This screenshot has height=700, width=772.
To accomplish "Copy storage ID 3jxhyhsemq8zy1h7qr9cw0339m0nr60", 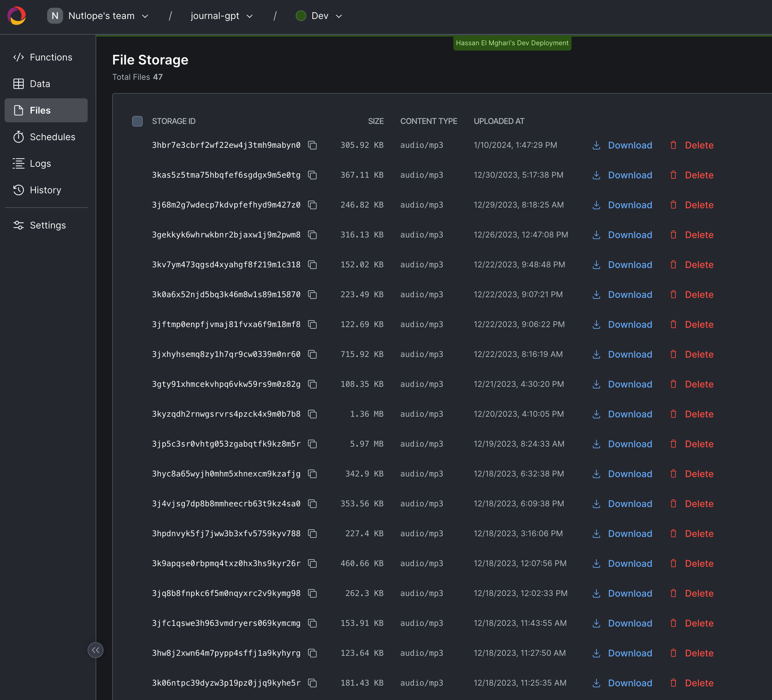I will click(x=312, y=354).
